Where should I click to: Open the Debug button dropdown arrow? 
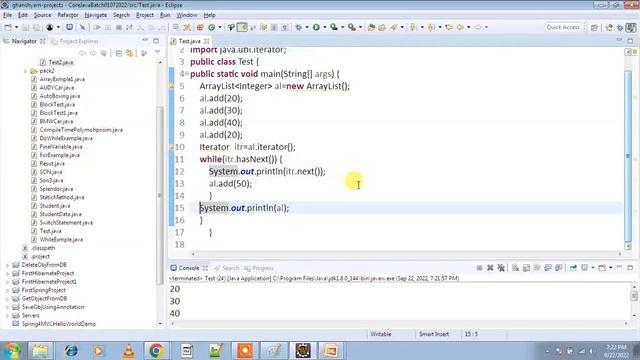pyautogui.click(x=307, y=27)
